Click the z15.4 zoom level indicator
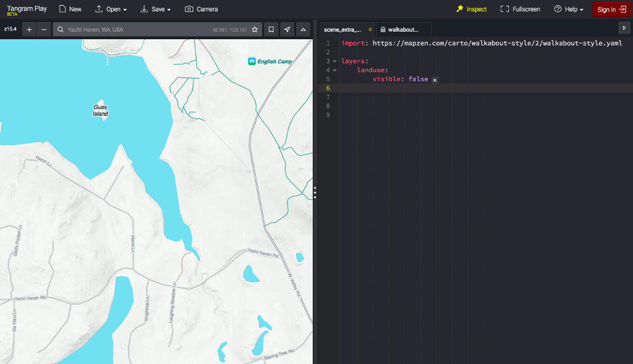Image resolution: width=633 pixels, height=364 pixels. click(x=11, y=29)
